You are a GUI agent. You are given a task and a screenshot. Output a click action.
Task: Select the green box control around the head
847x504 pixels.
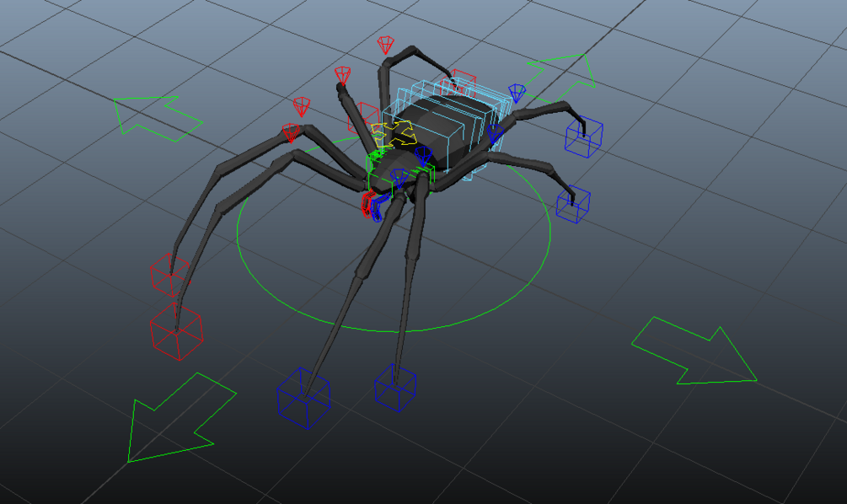pyautogui.click(x=400, y=172)
